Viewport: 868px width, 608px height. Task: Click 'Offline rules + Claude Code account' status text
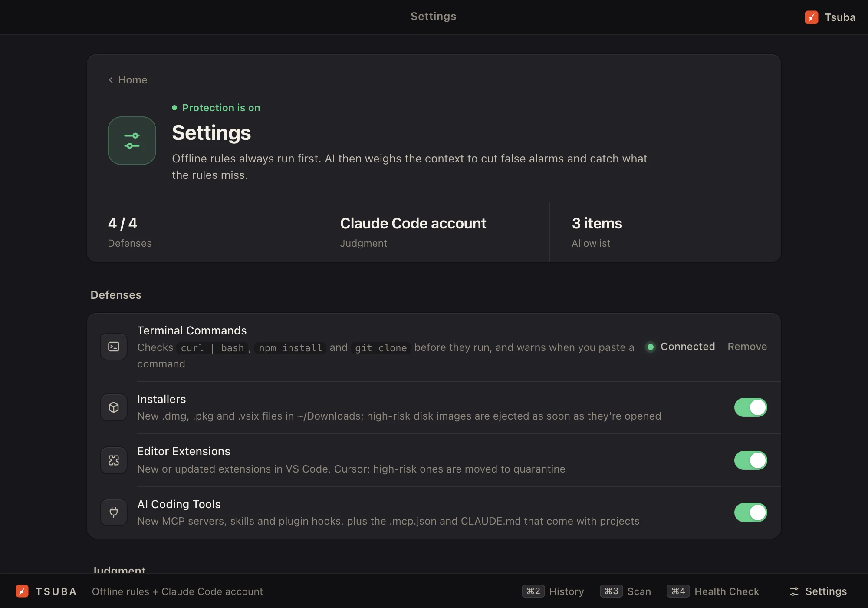tap(177, 591)
